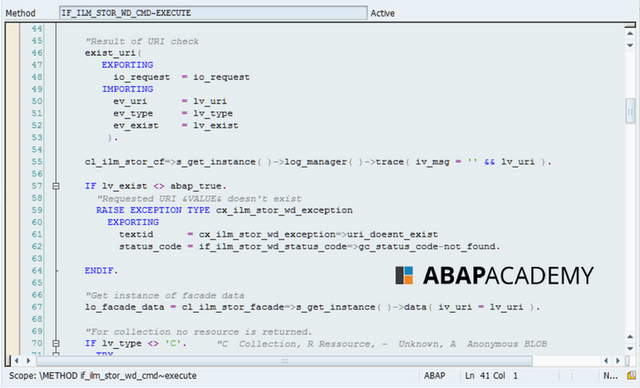Click EXPORTING keyword on line 47
The height and width of the screenshot is (388, 640).
(x=127, y=65)
